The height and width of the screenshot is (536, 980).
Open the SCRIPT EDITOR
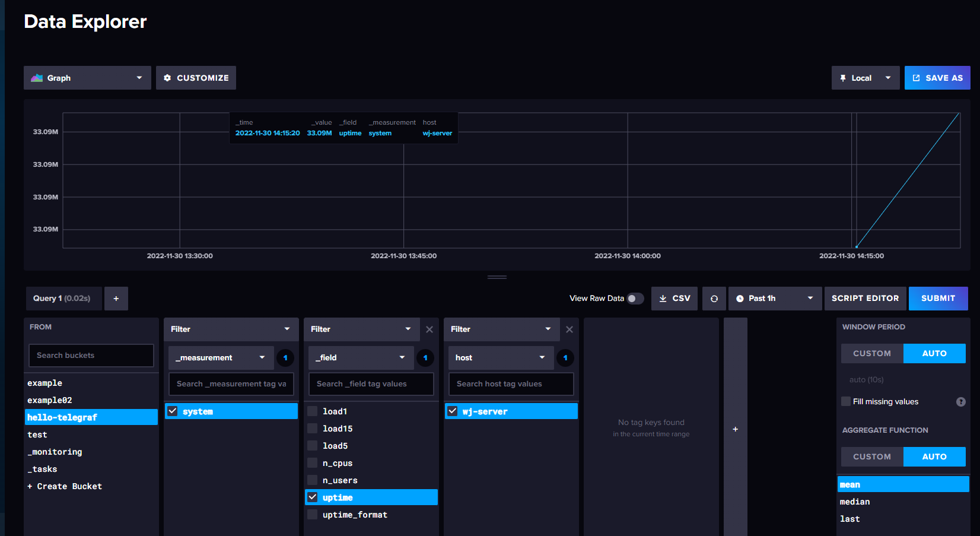[x=865, y=299]
